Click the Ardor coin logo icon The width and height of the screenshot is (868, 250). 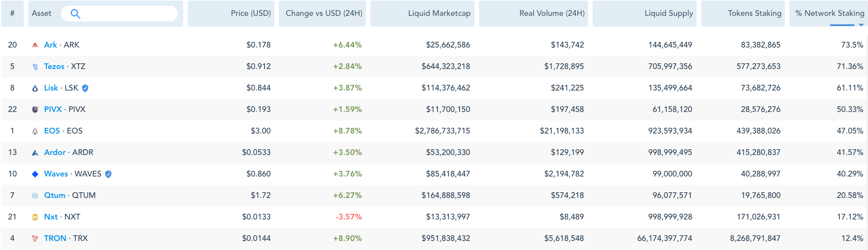(x=35, y=152)
